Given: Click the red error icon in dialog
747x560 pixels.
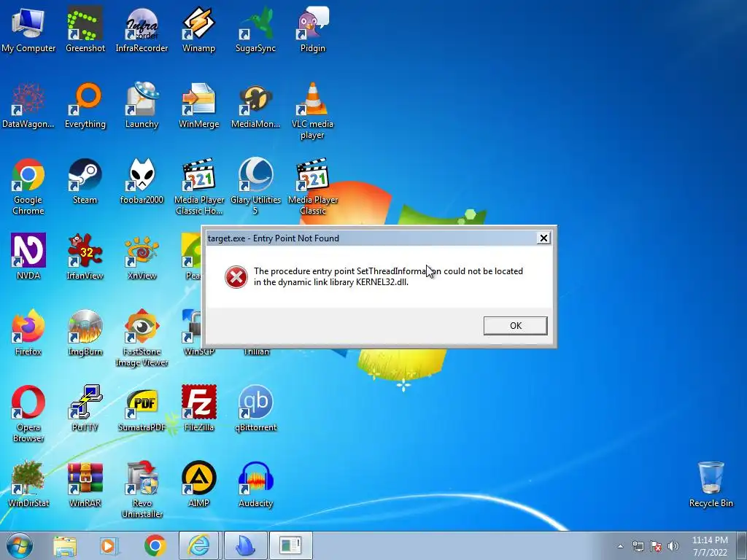Looking at the screenshot, I should [x=236, y=276].
